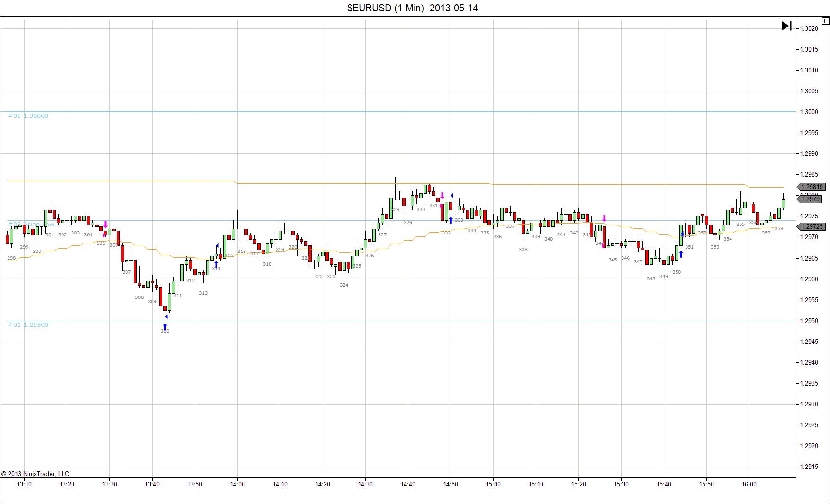830x504 pixels.
Task: Select the blue up arrow left of label 333
Action: pyautogui.click(x=451, y=220)
